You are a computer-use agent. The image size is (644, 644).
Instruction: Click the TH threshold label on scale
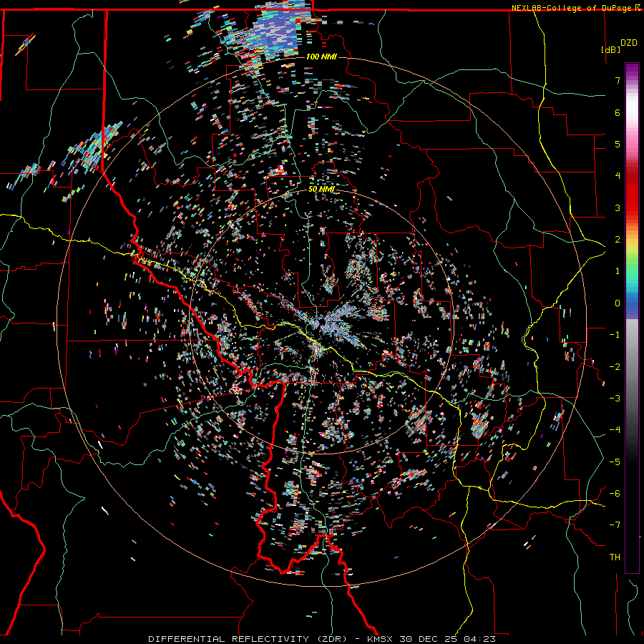615,557
